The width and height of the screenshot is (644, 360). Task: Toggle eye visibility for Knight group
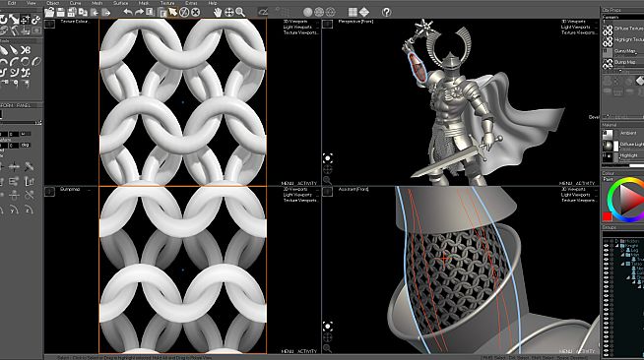click(606, 246)
